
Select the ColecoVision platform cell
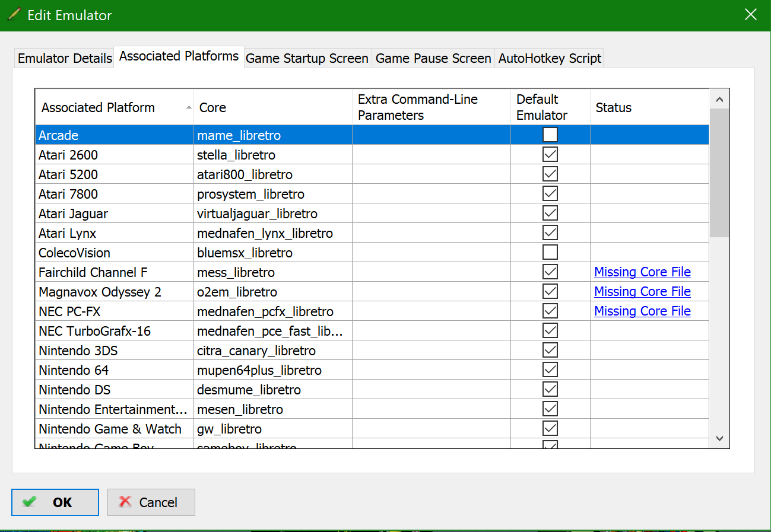pos(115,253)
